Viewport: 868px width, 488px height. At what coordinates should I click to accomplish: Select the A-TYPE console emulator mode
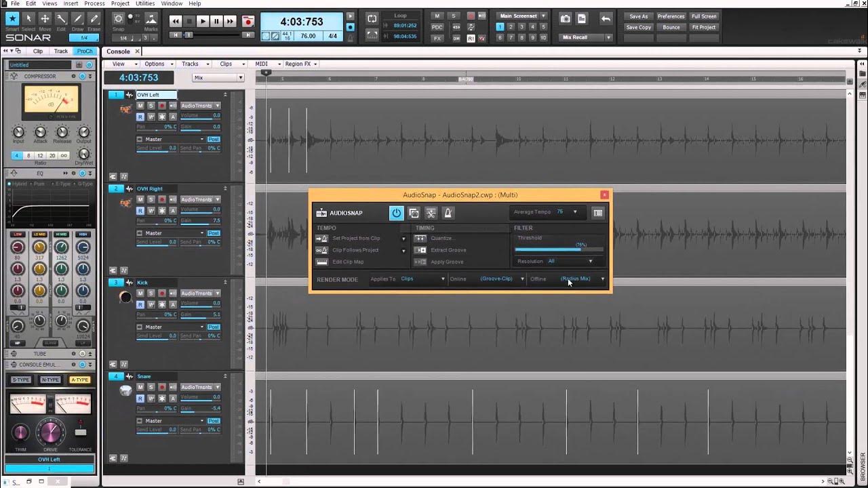[80, 380]
